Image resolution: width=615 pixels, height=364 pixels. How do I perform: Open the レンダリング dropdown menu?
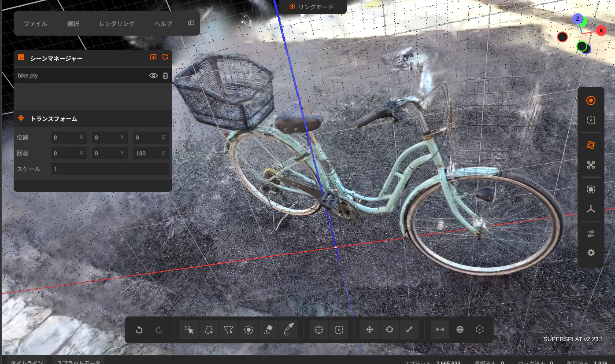(x=117, y=24)
